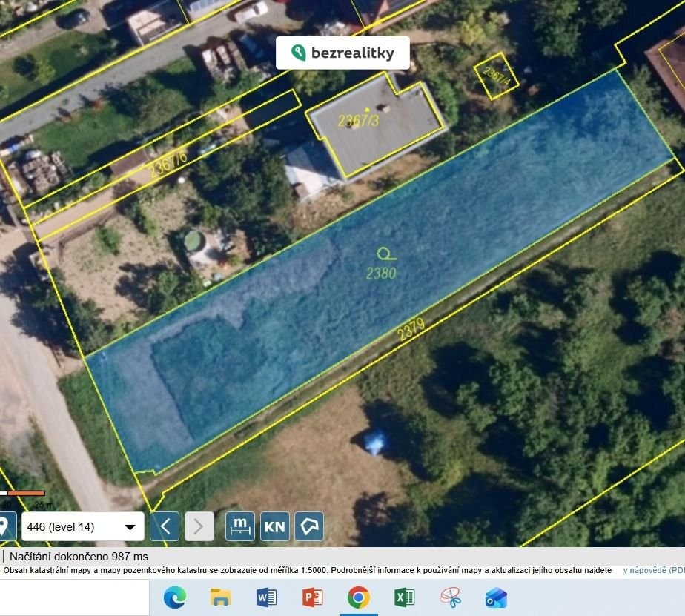Click the KN cadastre info button

[x=274, y=527]
